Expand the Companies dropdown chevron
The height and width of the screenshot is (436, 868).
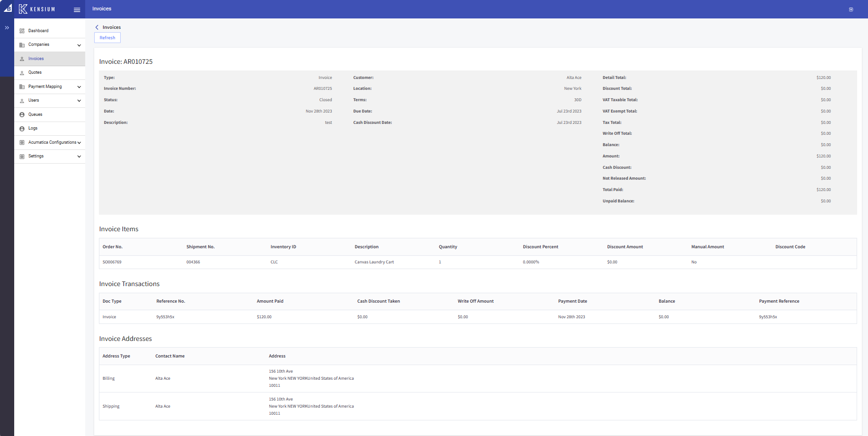point(79,44)
